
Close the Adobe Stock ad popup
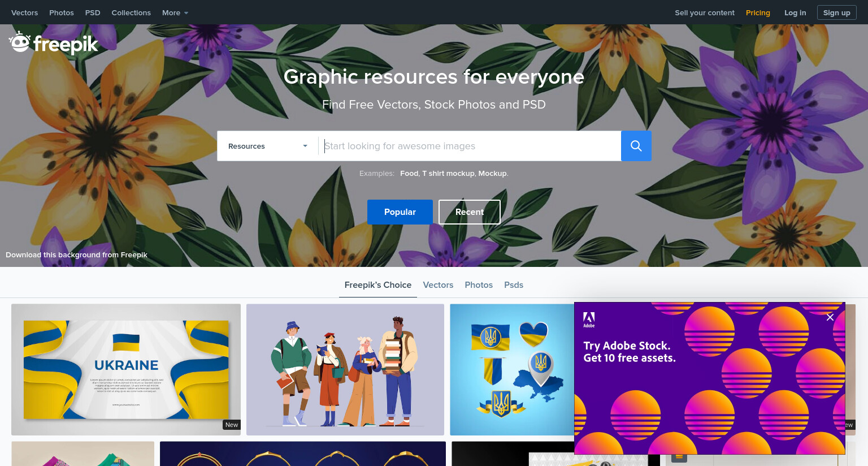[830, 317]
